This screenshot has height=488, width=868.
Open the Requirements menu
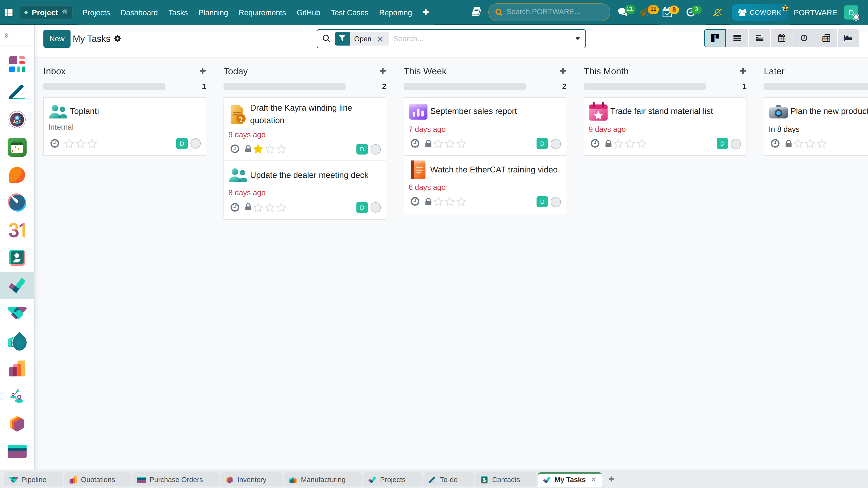click(262, 12)
